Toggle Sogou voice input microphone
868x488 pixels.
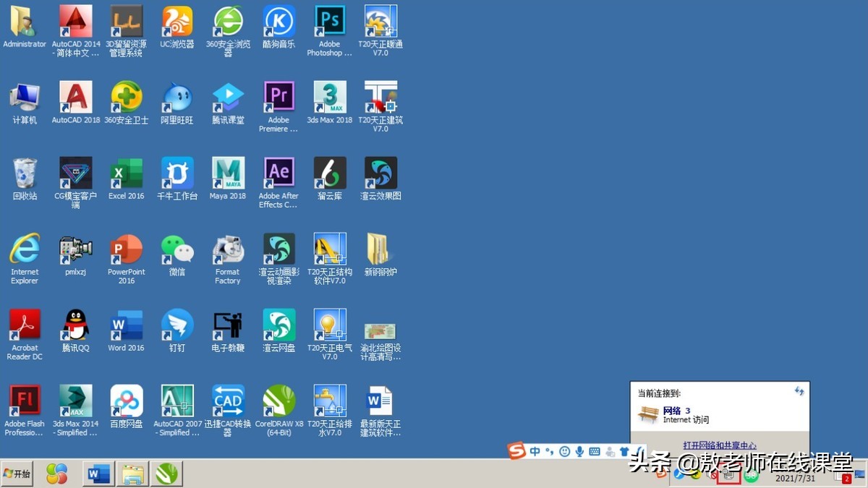coord(579,452)
